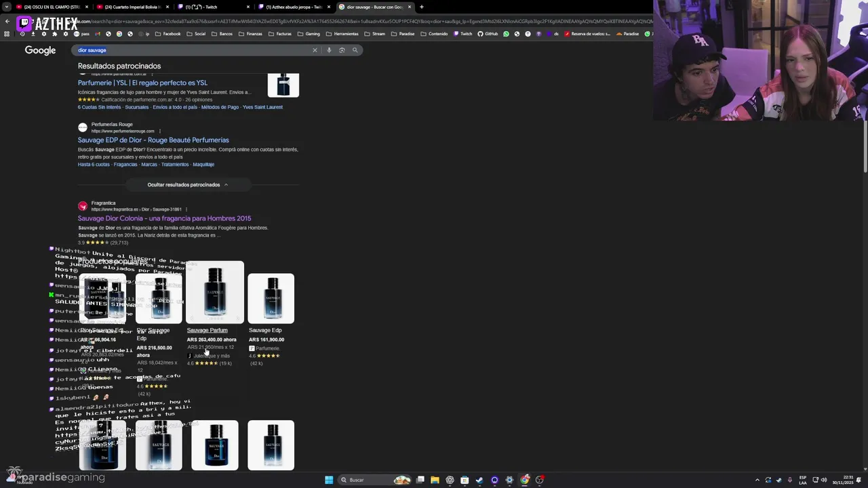
Task: Open the volume control in system tray
Action: click(824, 480)
